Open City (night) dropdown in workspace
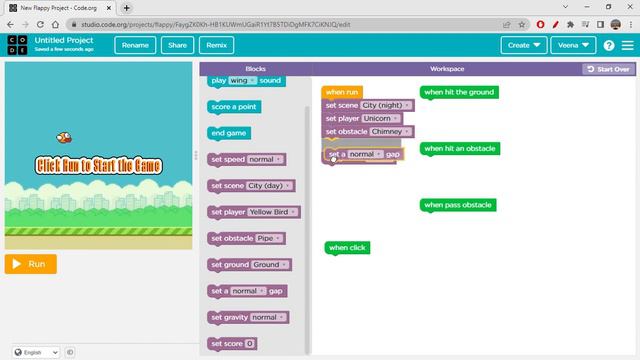Viewport: 640px width, 360px height. [386, 105]
